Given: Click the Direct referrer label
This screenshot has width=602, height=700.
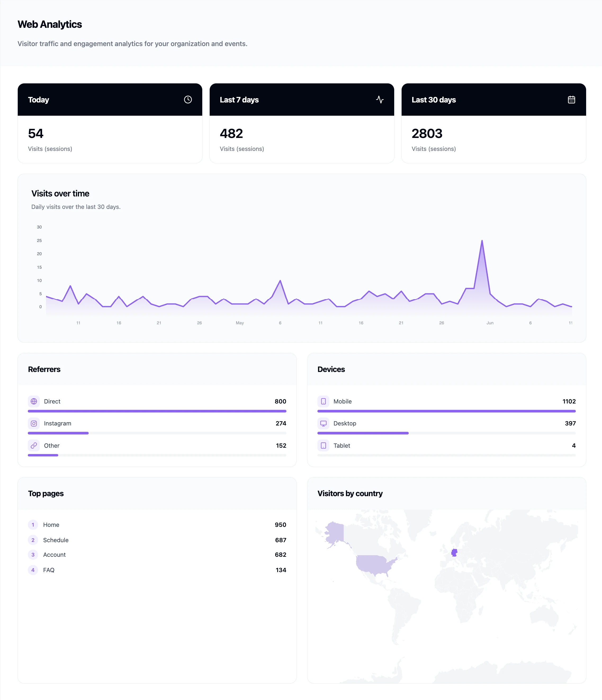Looking at the screenshot, I should coord(52,401).
